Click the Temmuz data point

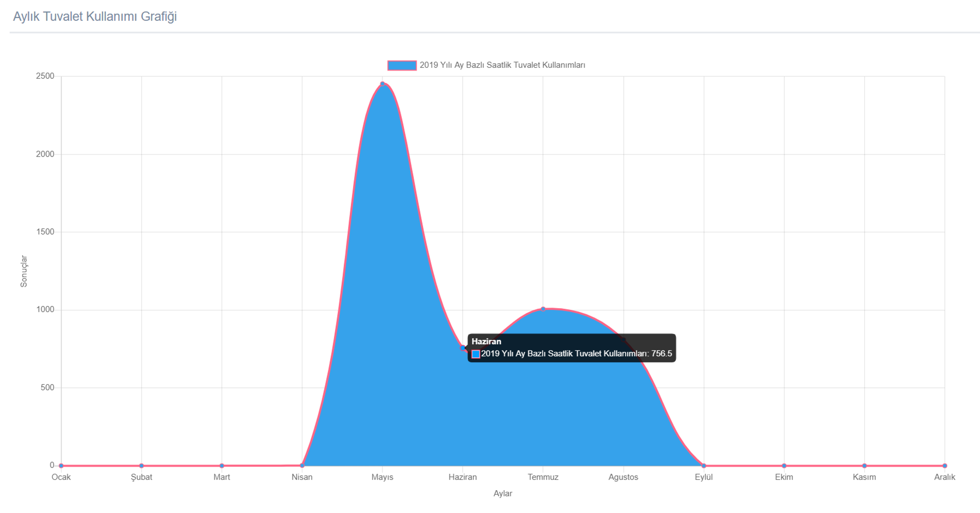pos(543,309)
